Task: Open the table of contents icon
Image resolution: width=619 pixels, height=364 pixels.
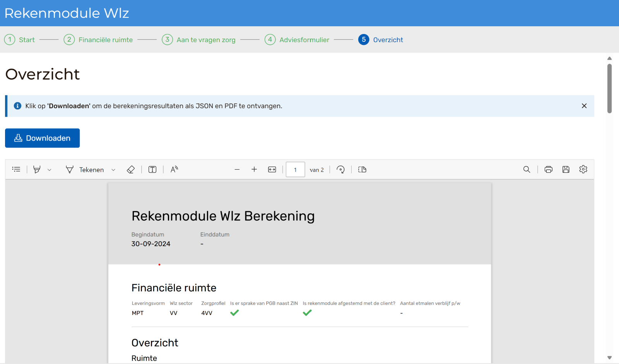Action: (16, 169)
